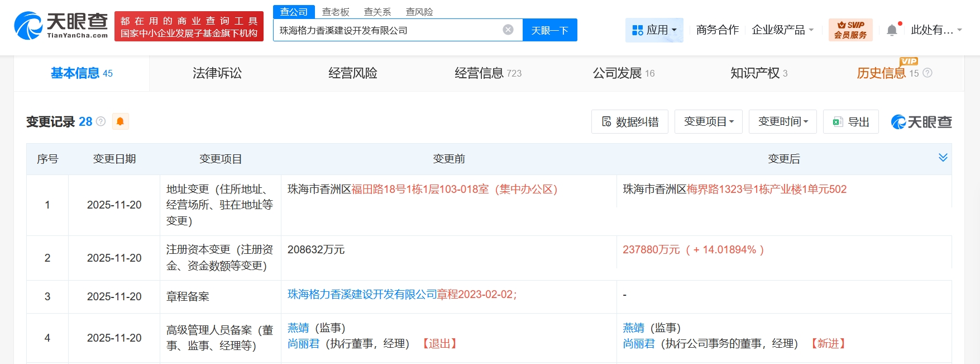The image size is (980, 364).
Task: Expand table with double chevron icon
Action: point(943,158)
